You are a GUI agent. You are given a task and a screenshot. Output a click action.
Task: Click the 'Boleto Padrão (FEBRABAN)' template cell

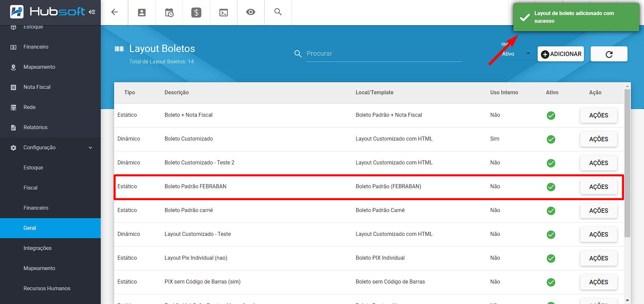click(388, 187)
